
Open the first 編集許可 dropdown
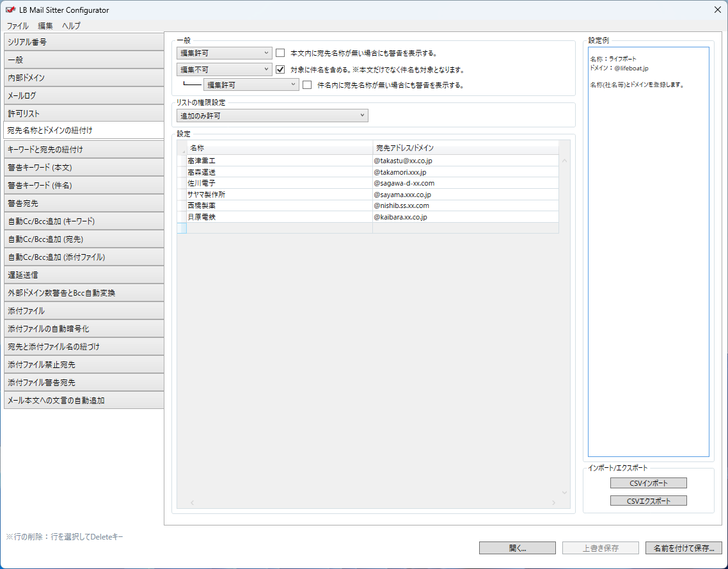point(225,52)
